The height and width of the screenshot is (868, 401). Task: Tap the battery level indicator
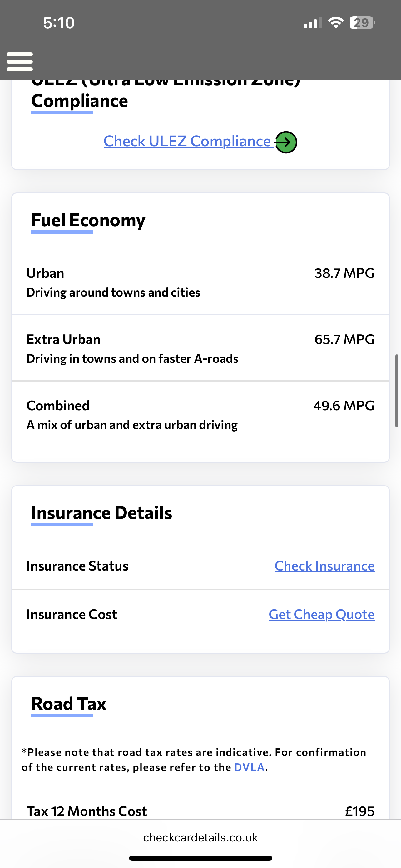(362, 23)
